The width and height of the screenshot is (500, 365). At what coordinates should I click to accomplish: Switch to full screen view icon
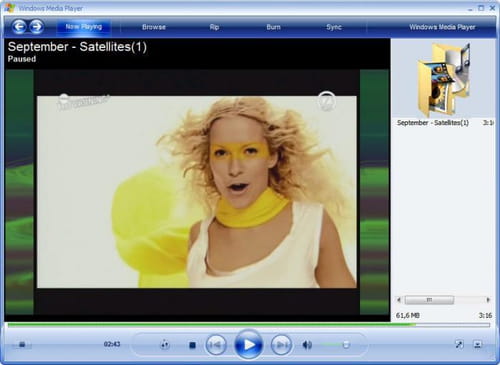pos(459,344)
